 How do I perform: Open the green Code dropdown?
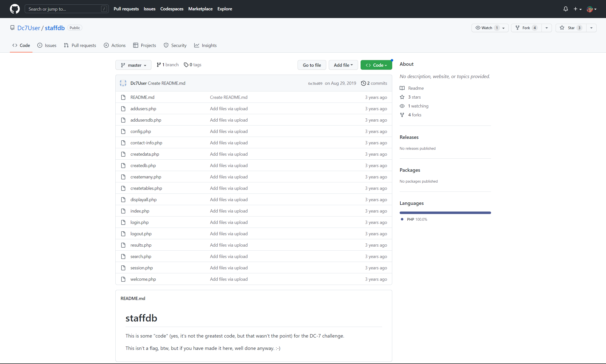[x=376, y=65]
